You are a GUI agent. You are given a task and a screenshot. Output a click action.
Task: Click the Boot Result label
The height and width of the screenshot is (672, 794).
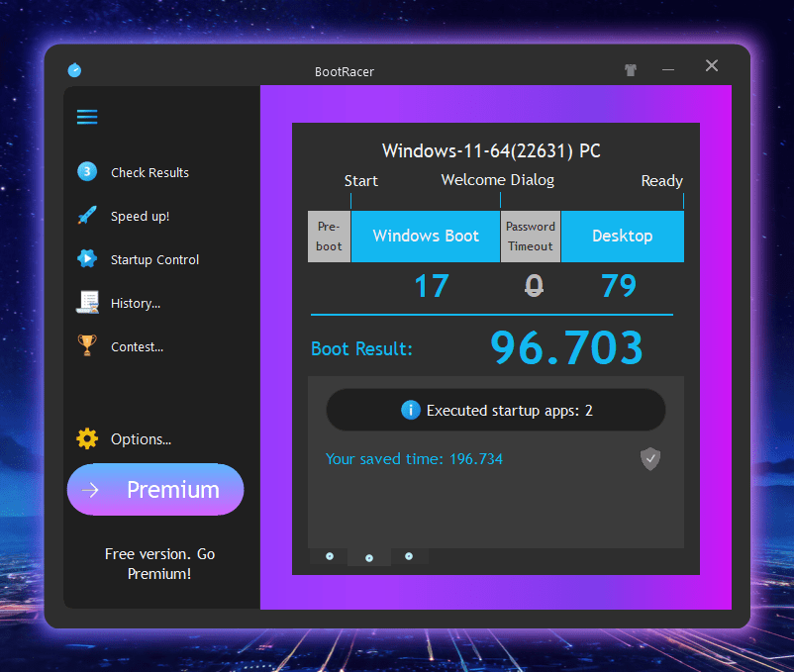click(361, 348)
